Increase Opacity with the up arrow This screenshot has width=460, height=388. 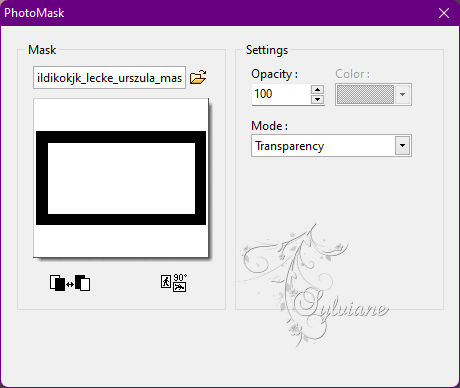point(317,89)
